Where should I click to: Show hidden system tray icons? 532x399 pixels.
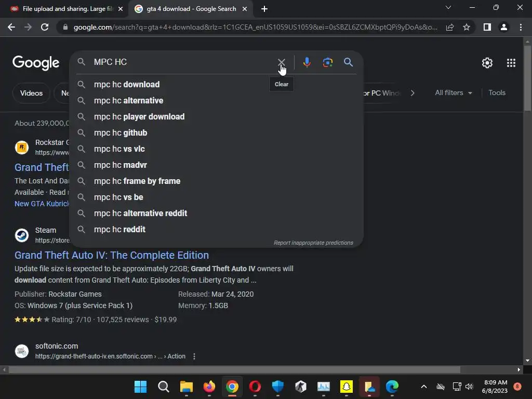(x=424, y=387)
